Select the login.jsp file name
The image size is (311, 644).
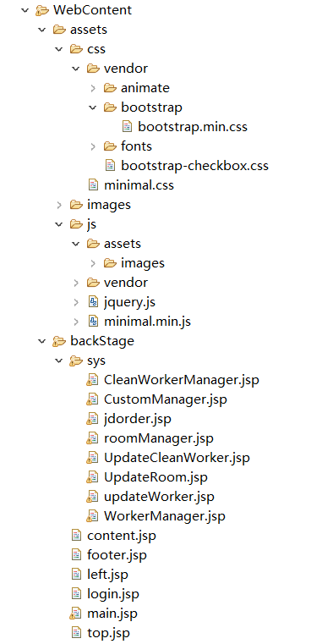pyautogui.click(x=113, y=594)
